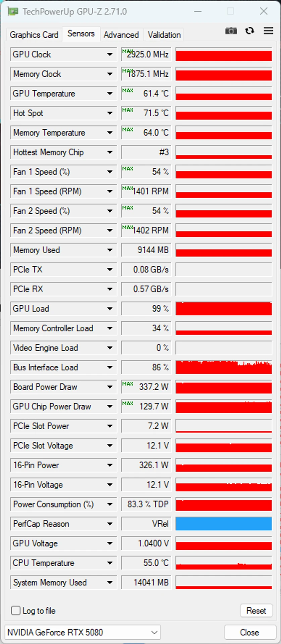Image resolution: width=281 pixels, height=644 pixels.
Task: Click the blue PerfCap Reason graph bar
Action: click(x=224, y=524)
